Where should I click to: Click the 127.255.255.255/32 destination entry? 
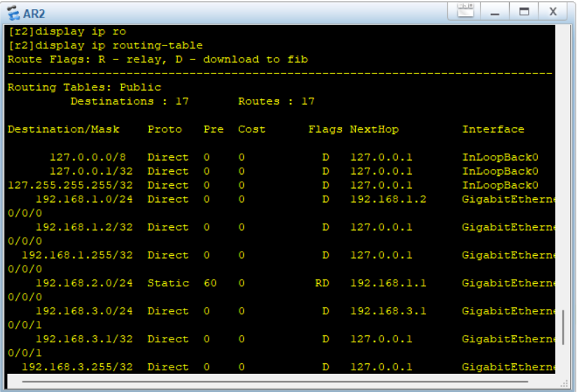pos(70,185)
